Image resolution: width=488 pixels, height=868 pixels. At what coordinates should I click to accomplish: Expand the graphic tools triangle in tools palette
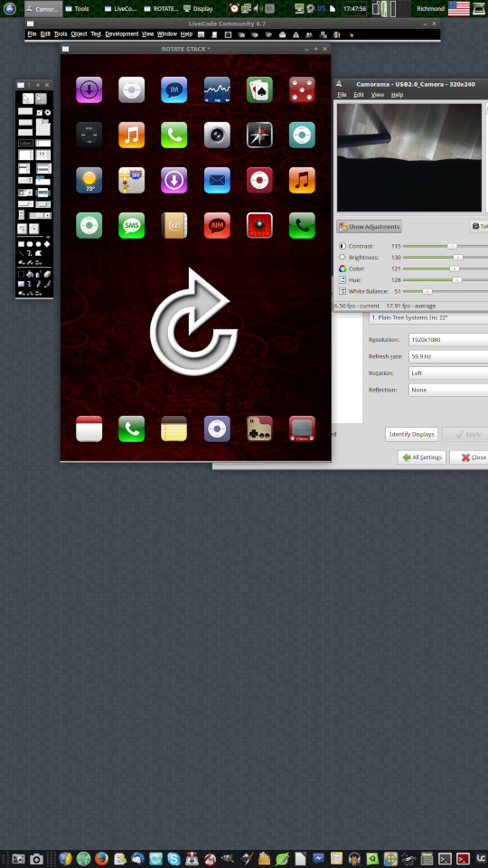(48, 237)
